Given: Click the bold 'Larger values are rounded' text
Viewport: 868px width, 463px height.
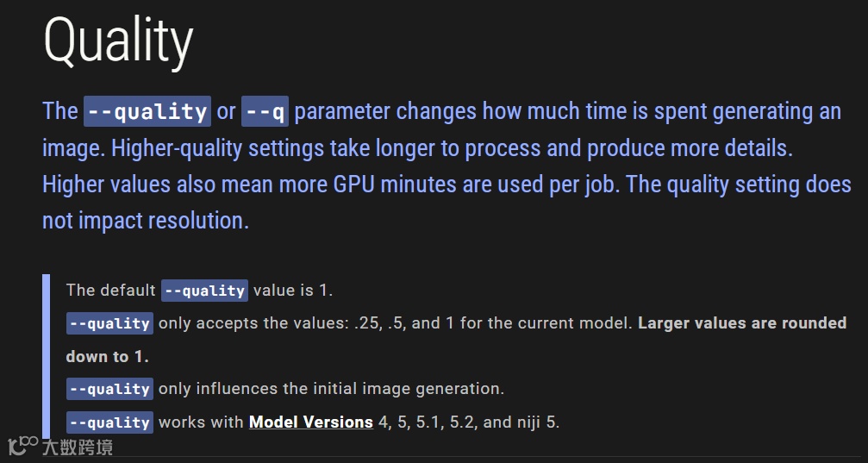Looking at the screenshot, I should tap(742, 323).
